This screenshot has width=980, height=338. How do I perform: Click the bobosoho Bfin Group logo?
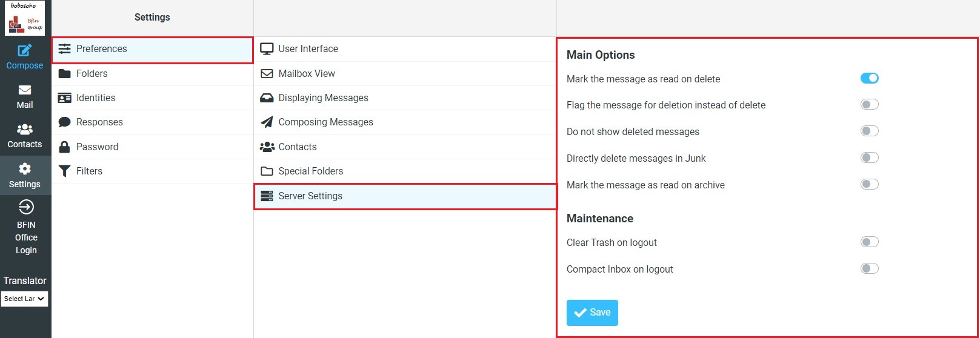tap(25, 18)
